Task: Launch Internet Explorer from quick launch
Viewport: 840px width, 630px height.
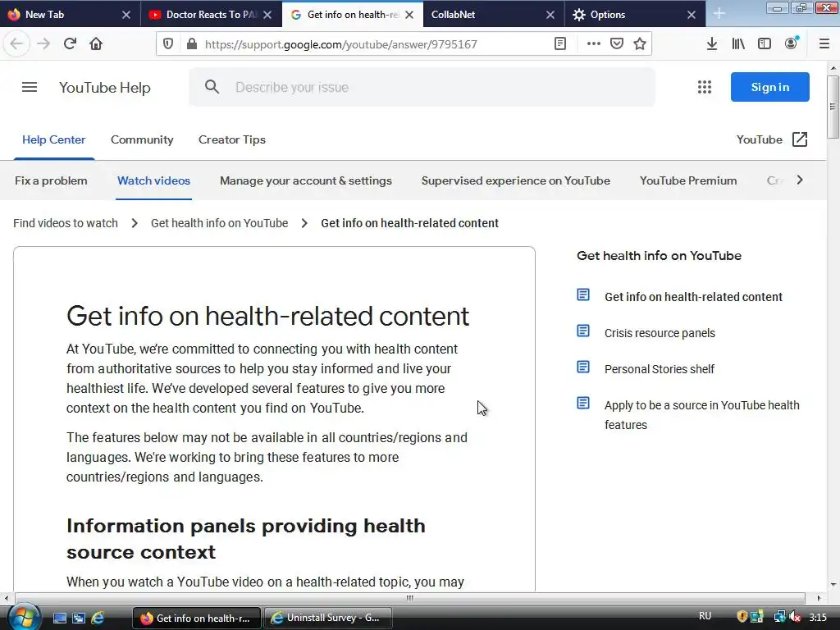Action: [98, 618]
